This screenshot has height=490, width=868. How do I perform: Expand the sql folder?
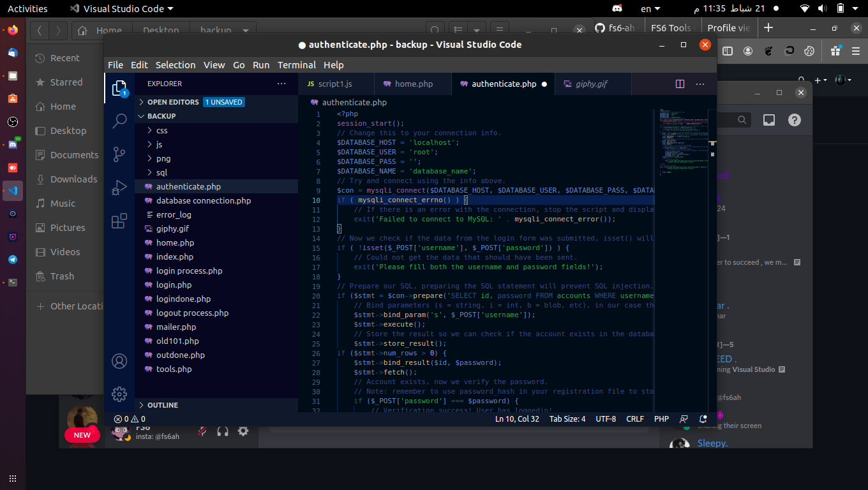click(216, 172)
